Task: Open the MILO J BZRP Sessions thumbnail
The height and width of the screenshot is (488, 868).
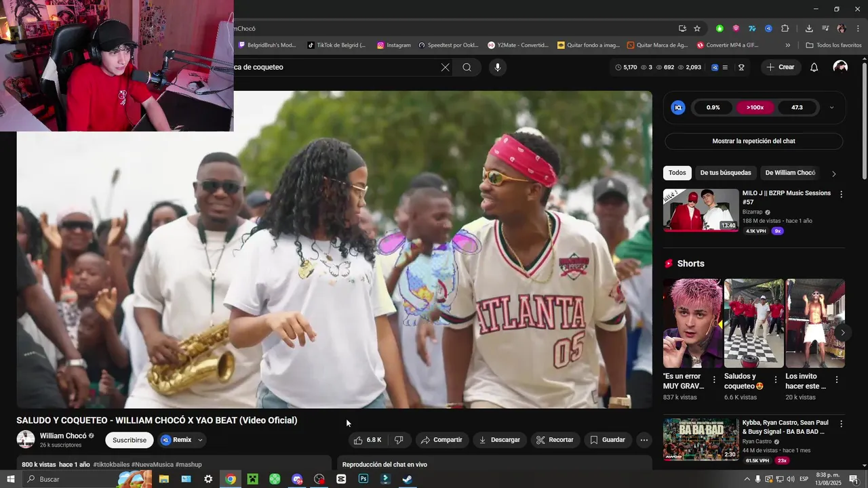Action: (x=701, y=210)
